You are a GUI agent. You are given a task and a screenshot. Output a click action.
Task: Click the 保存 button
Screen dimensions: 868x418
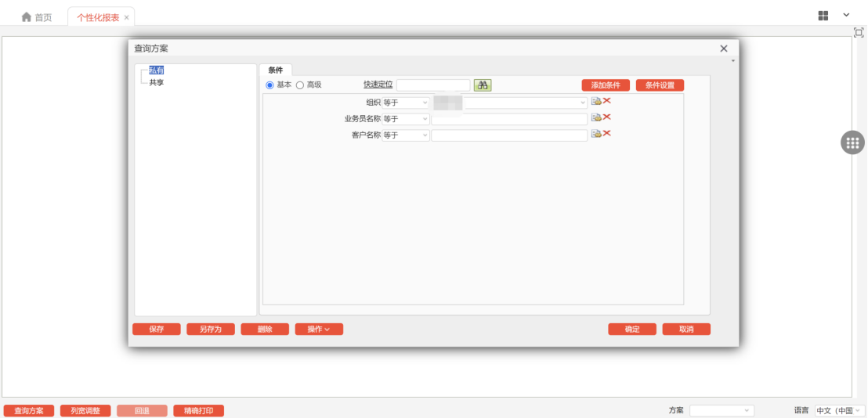point(157,330)
